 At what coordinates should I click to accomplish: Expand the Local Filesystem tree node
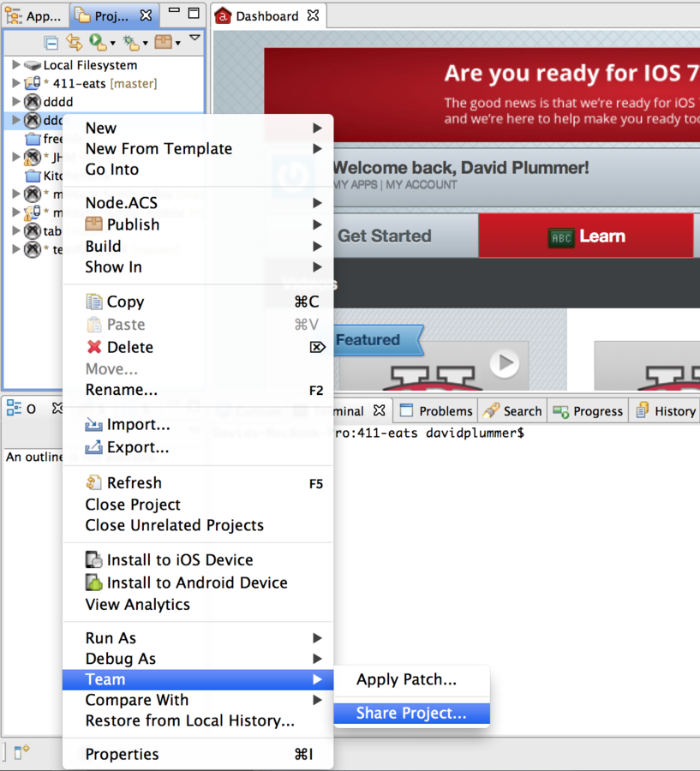(15, 64)
